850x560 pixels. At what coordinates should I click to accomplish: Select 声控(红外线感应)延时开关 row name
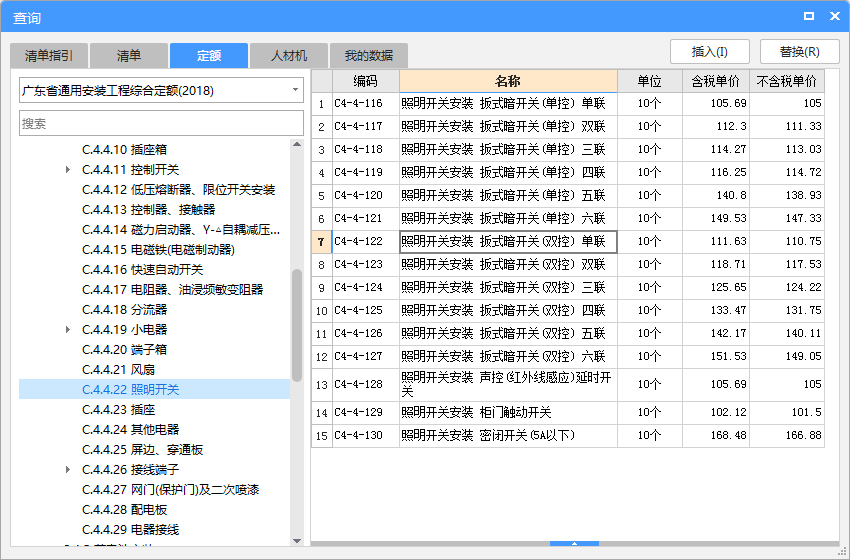point(508,385)
